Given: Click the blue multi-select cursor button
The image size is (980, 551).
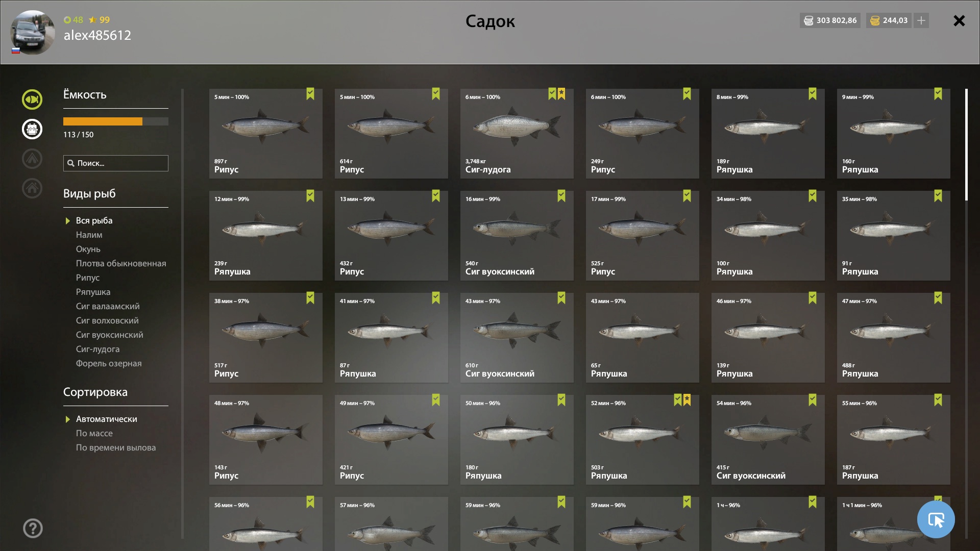Looking at the screenshot, I should 936,519.
